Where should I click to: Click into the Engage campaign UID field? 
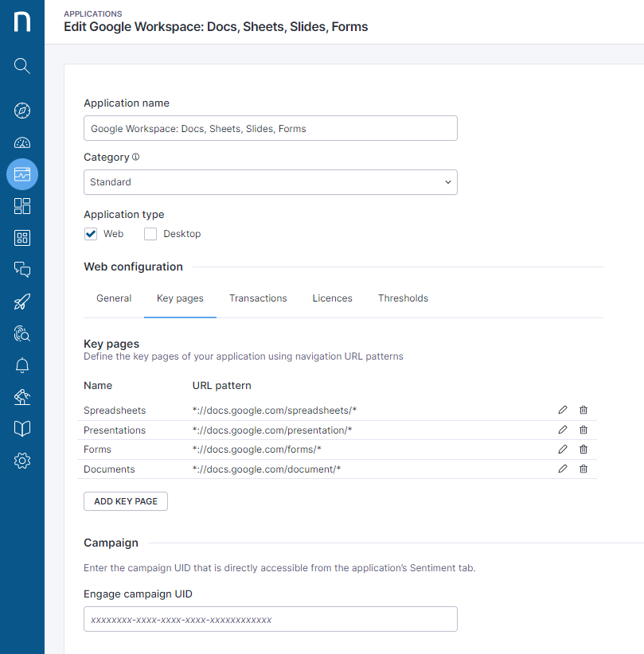(271, 619)
